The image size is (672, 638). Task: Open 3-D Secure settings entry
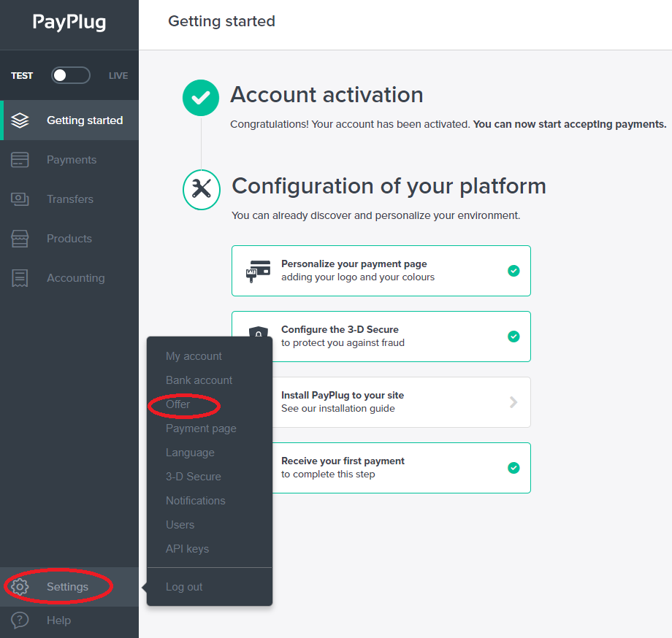click(194, 477)
